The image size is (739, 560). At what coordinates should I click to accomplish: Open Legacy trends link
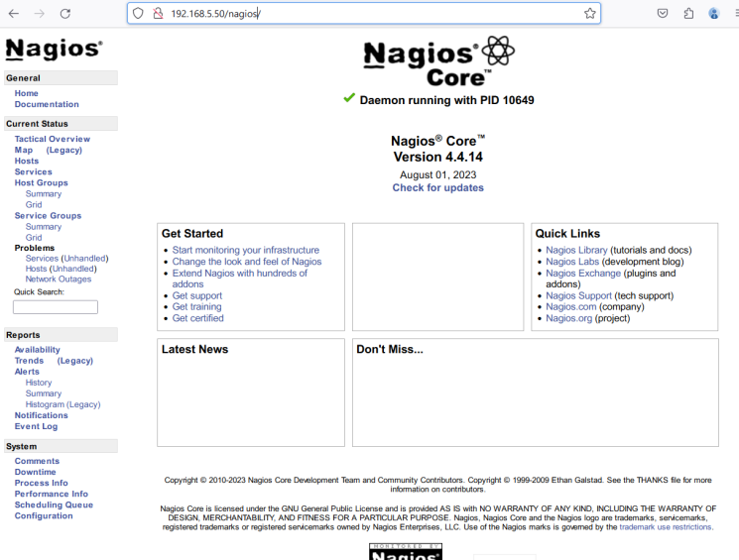point(75,361)
